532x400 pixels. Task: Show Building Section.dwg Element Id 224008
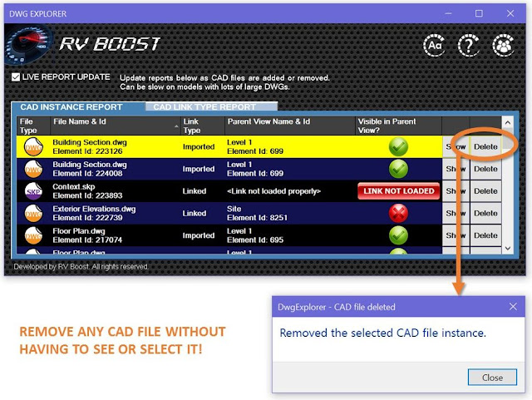(456, 169)
